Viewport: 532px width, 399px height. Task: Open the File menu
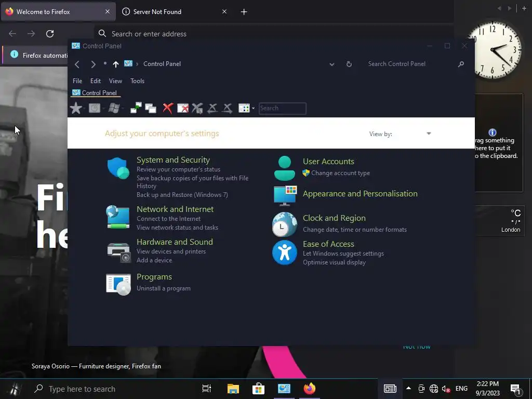pos(77,81)
